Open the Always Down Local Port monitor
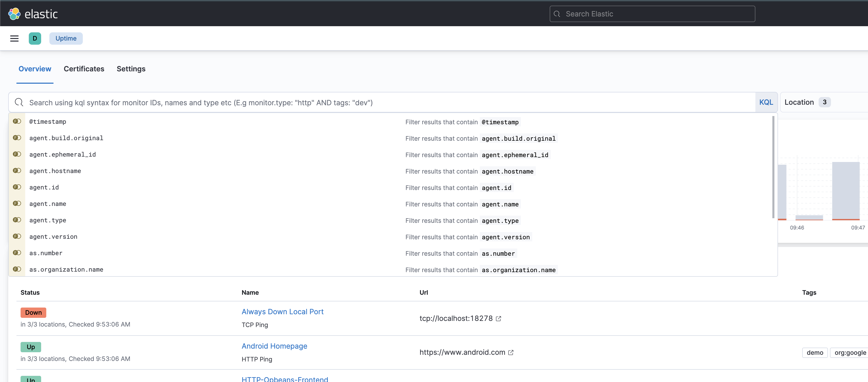Image resolution: width=868 pixels, height=382 pixels. 282,311
